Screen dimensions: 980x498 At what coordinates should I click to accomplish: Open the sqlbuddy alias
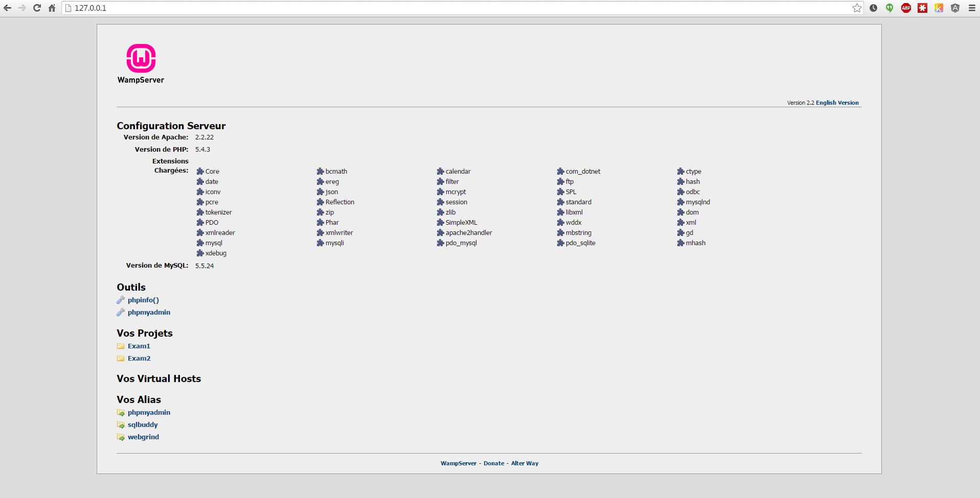143,425
